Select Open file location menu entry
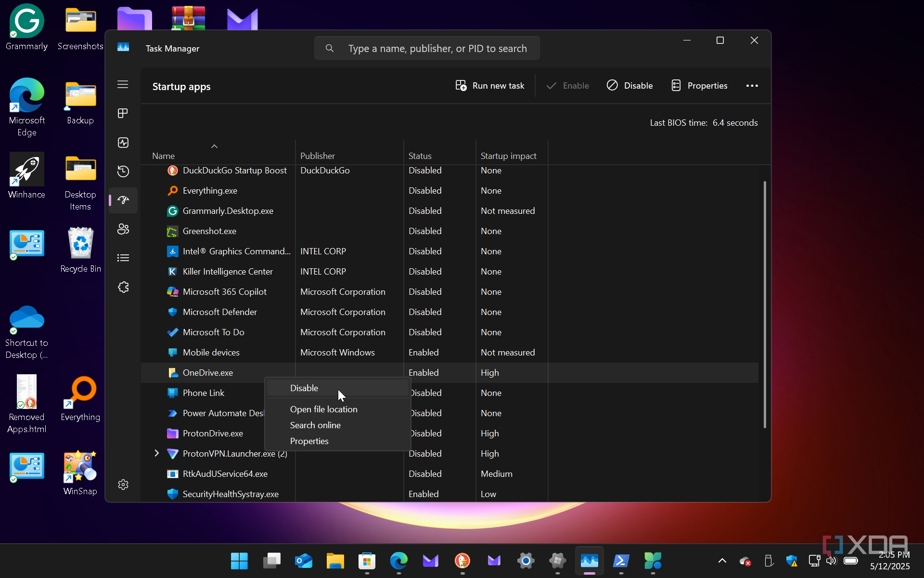Screen dimensions: 924x578 [x=323, y=409]
